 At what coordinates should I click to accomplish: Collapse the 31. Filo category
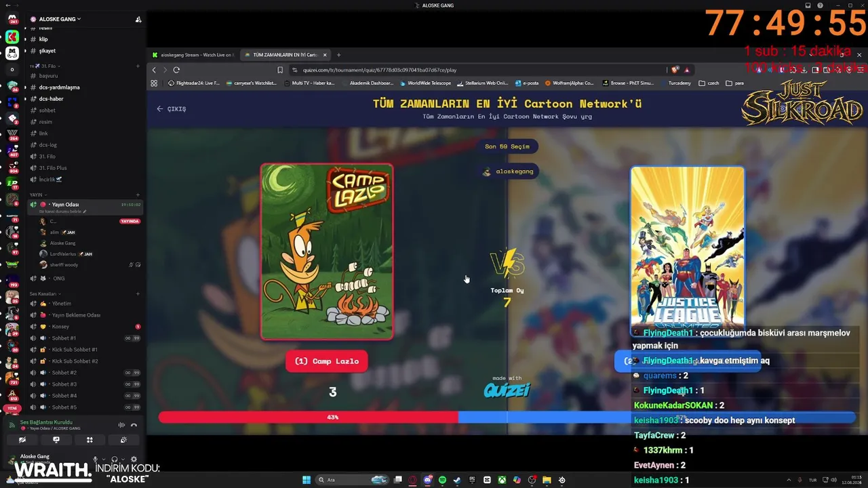point(45,66)
